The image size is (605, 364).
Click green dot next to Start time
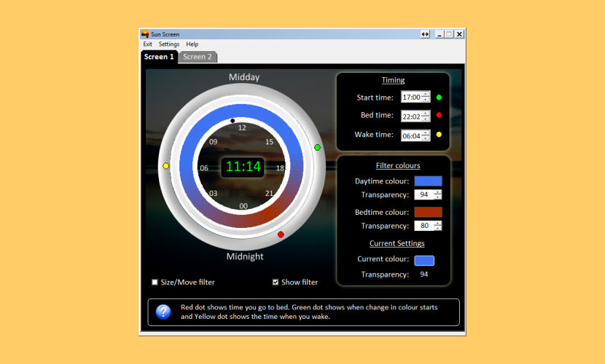tap(439, 98)
